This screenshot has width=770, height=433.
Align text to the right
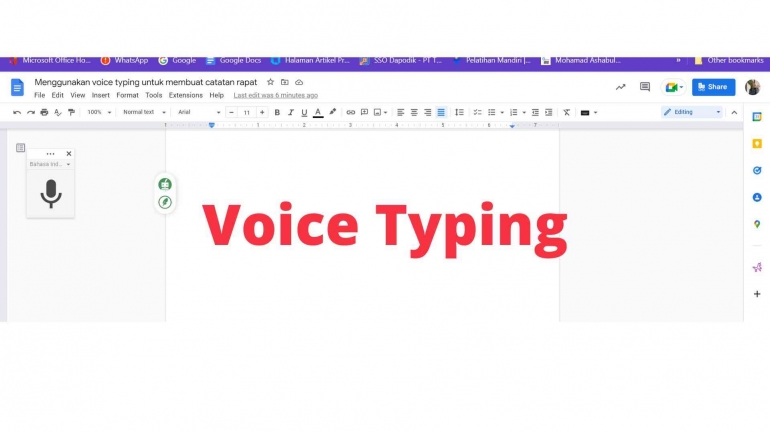[x=428, y=112]
